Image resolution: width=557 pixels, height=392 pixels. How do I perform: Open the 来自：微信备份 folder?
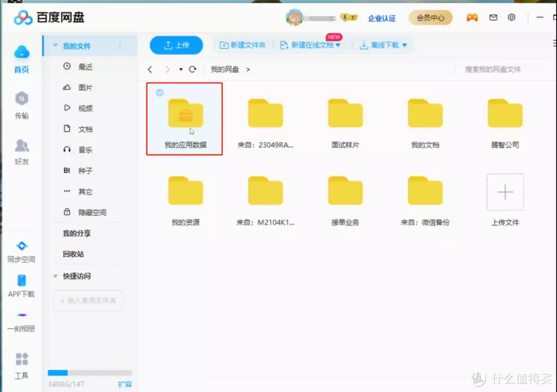tap(425, 201)
